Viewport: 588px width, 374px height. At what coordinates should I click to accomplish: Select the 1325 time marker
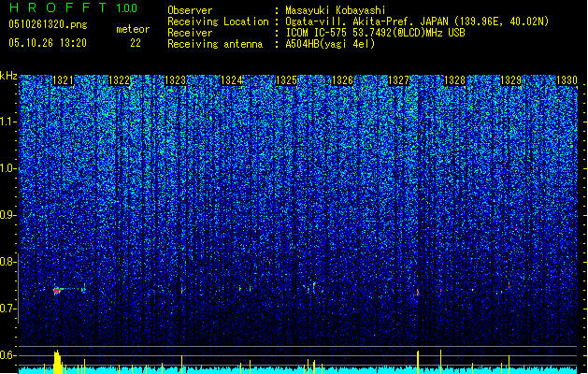286,80
